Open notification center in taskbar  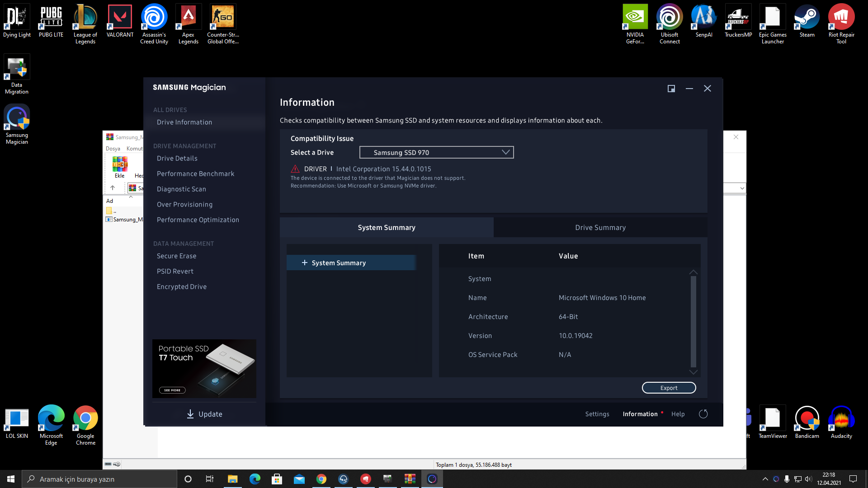tap(853, 479)
